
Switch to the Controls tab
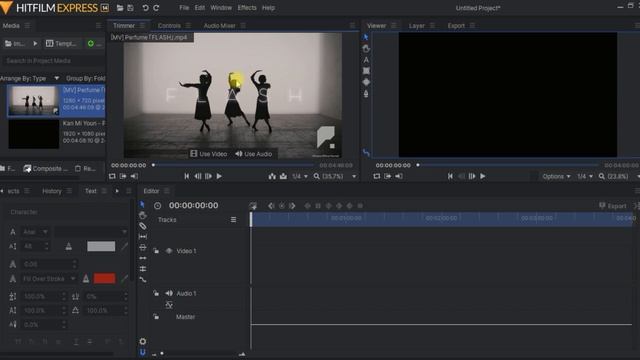[169, 26]
